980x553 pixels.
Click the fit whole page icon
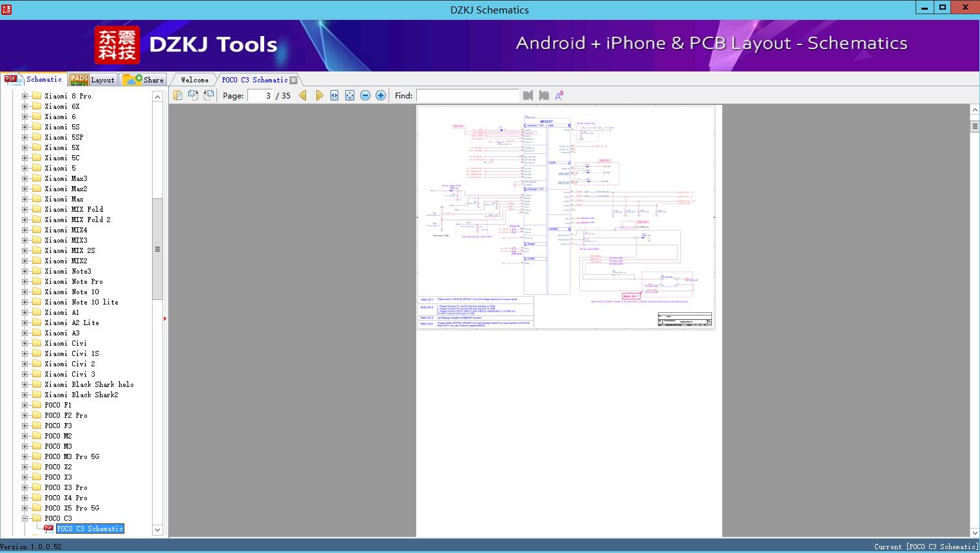pos(350,95)
